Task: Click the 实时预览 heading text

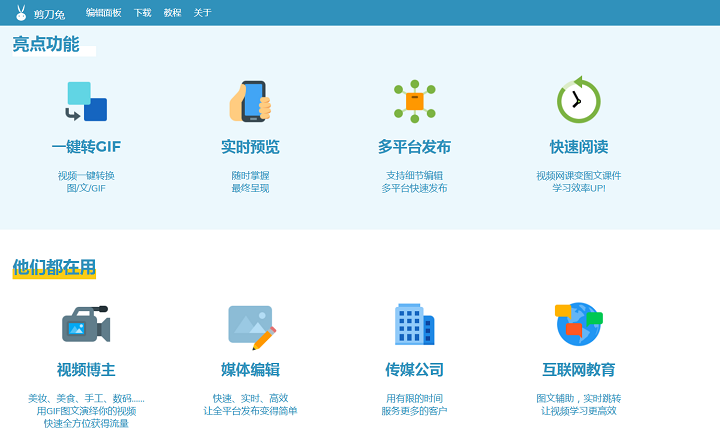Action: pyautogui.click(x=250, y=147)
